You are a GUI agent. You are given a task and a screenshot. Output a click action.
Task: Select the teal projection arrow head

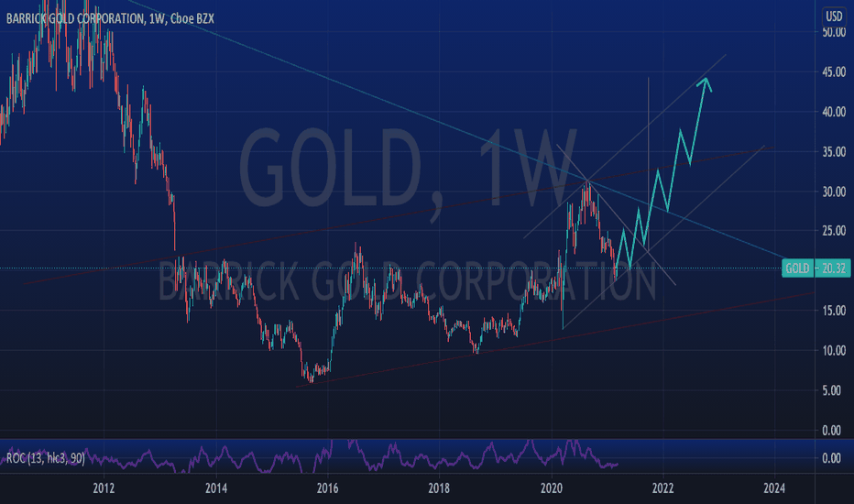click(x=705, y=83)
